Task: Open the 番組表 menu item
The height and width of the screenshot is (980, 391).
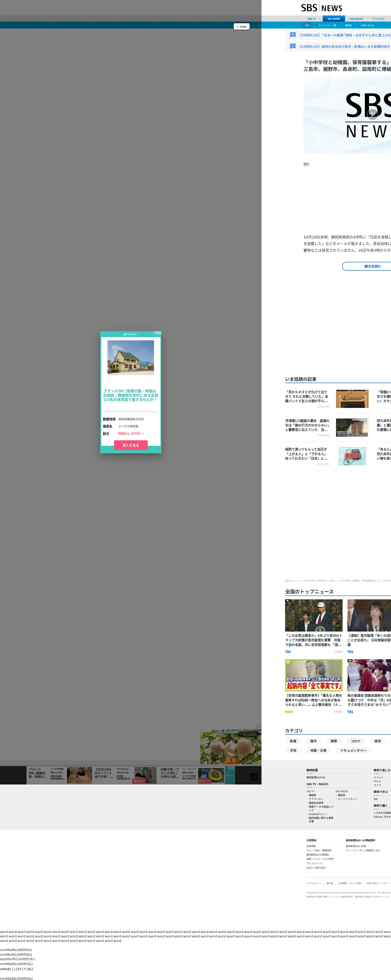Action: click(x=348, y=25)
